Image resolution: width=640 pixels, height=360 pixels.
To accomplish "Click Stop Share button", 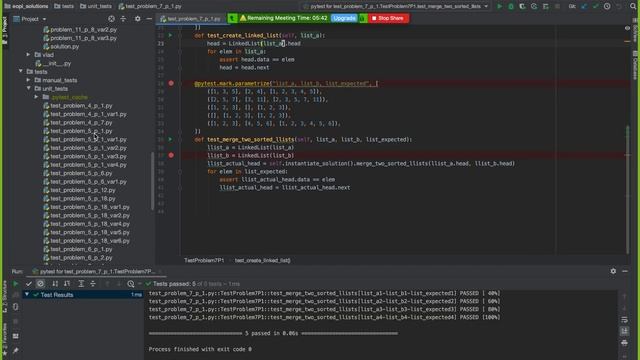I will click(388, 18).
